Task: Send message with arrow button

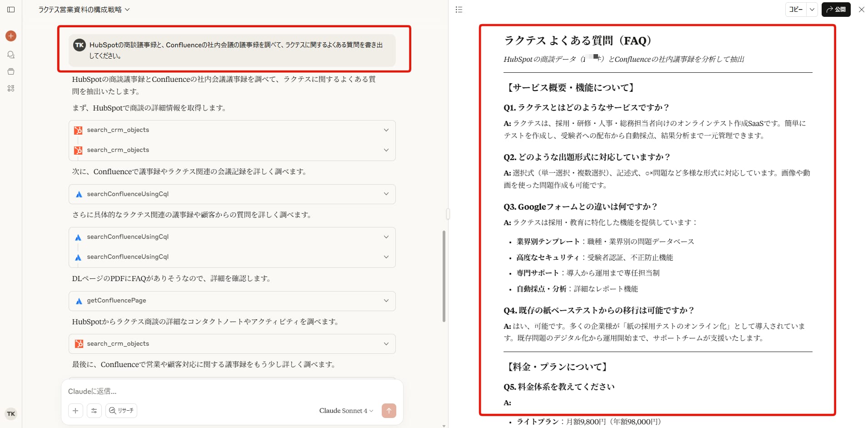Action: pos(389,411)
